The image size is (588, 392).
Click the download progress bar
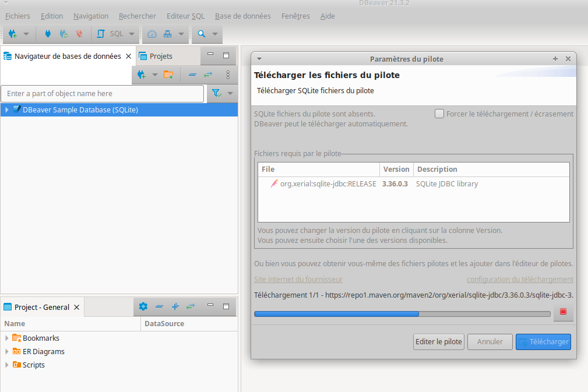pos(402,314)
